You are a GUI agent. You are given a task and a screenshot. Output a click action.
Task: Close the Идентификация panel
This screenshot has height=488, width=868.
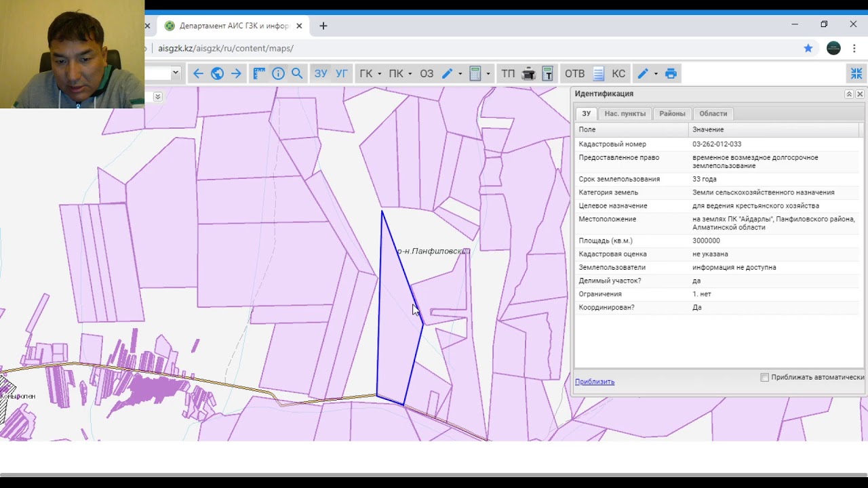[860, 94]
